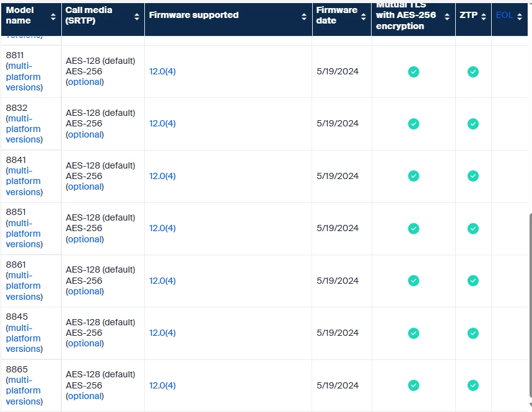The image size is (532, 412).
Task: Sort by EOL column arrows
Action: click(x=520, y=17)
